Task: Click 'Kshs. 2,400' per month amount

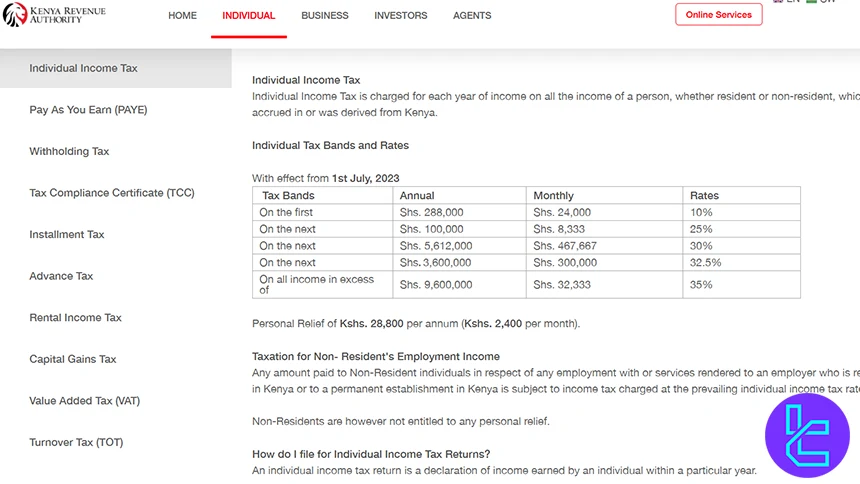Action: pos(493,324)
